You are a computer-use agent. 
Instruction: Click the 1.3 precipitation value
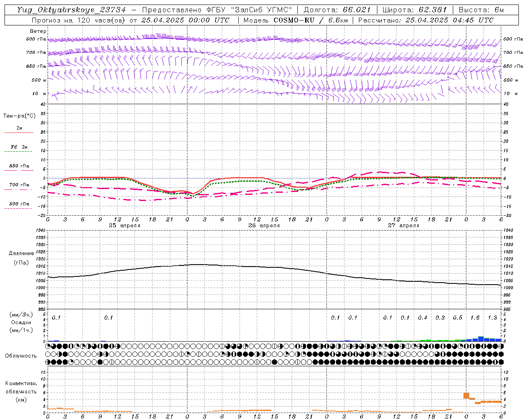pyautogui.click(x=492, y=318)
